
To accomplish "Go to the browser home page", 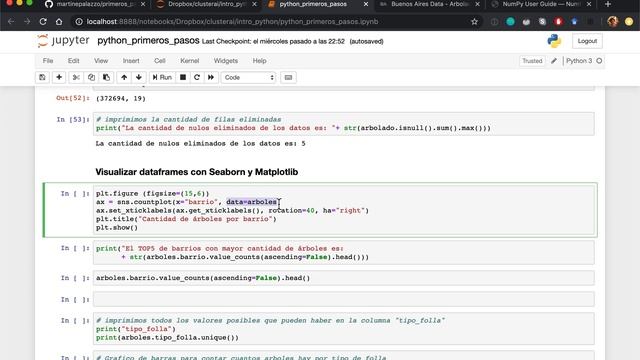I will point(59,22).
